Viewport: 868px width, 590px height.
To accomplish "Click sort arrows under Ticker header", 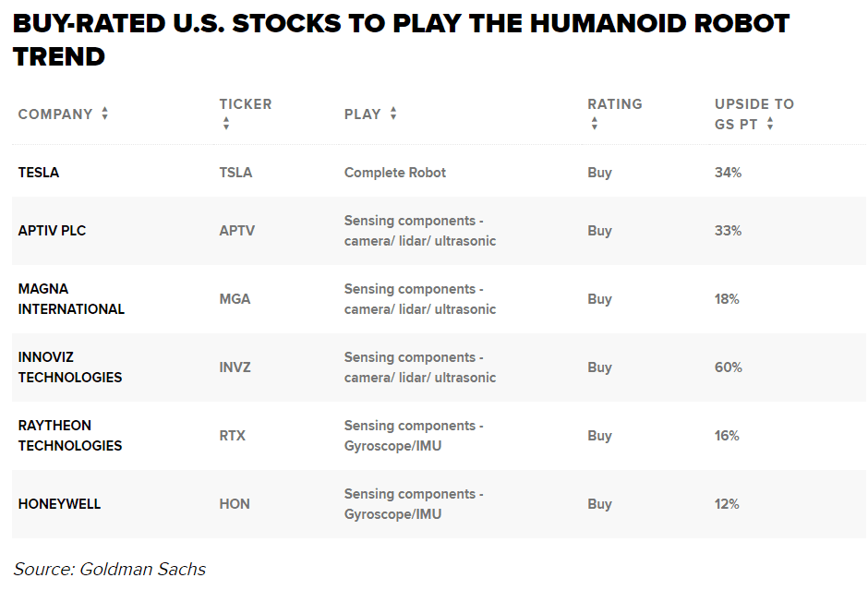I will (x=225, y=124).
